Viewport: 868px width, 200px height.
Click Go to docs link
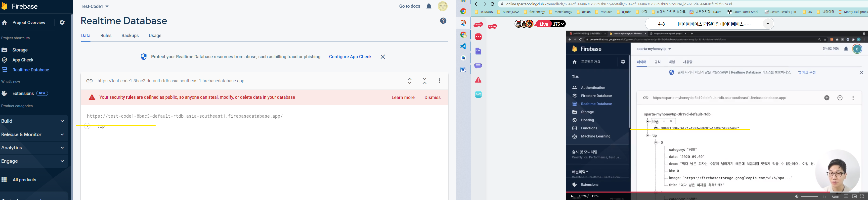pos(410,6)
